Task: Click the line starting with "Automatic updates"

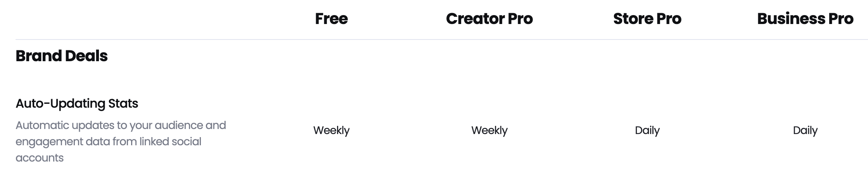Action: click(x=121, y=126)
